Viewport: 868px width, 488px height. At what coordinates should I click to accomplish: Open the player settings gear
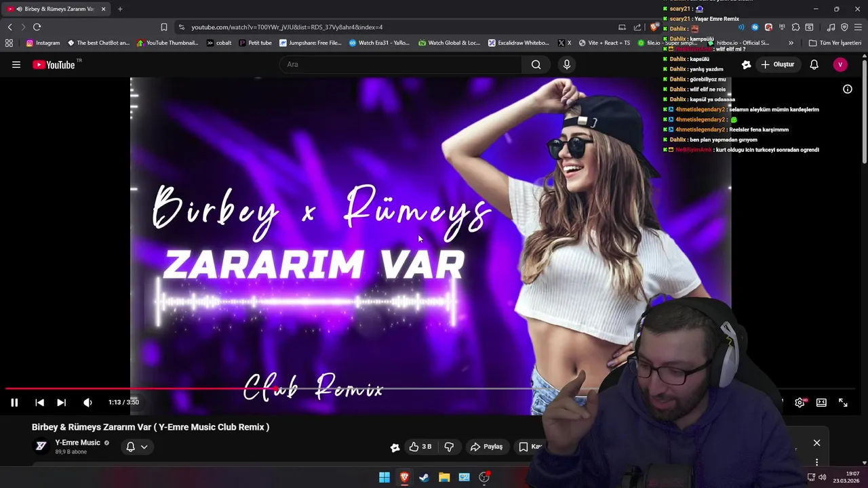(x=800, y=403)
